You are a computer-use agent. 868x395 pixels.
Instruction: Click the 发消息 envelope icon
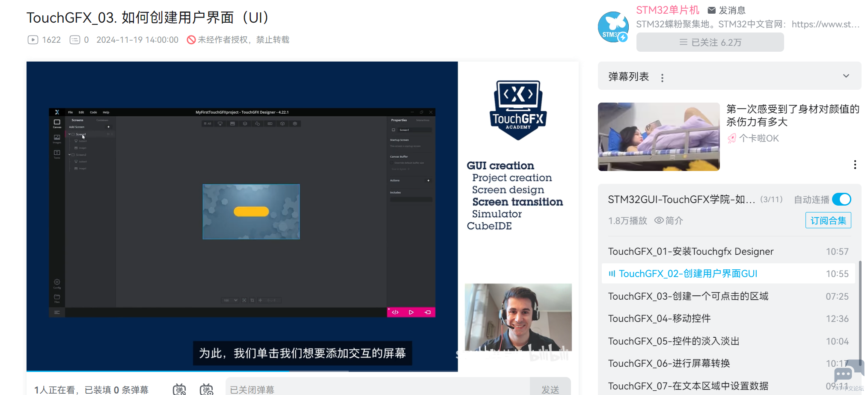(711, 10)
